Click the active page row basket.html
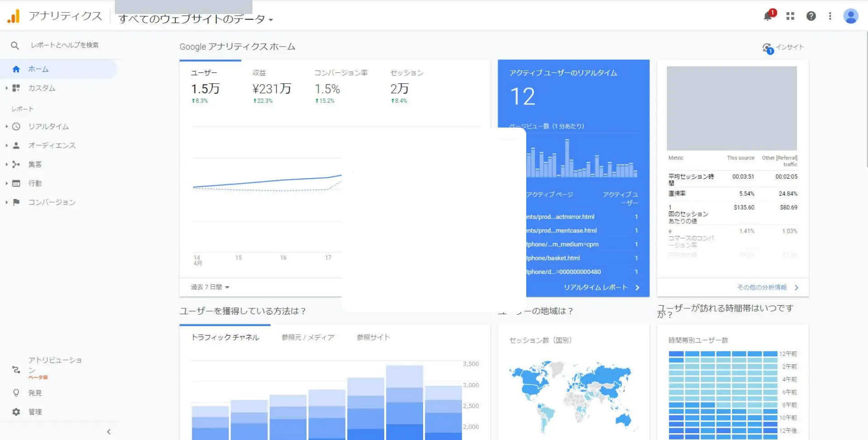Screen dimensions: 868x440 582,258
